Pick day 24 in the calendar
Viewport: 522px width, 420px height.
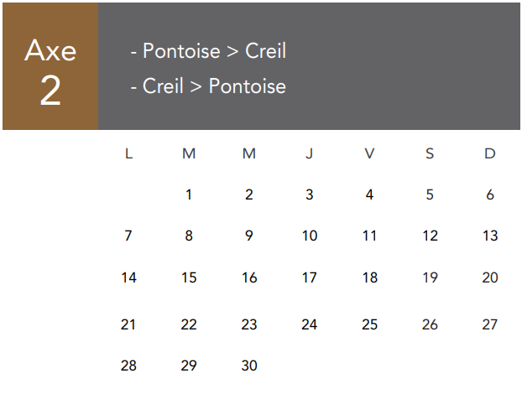coord(310,324)
